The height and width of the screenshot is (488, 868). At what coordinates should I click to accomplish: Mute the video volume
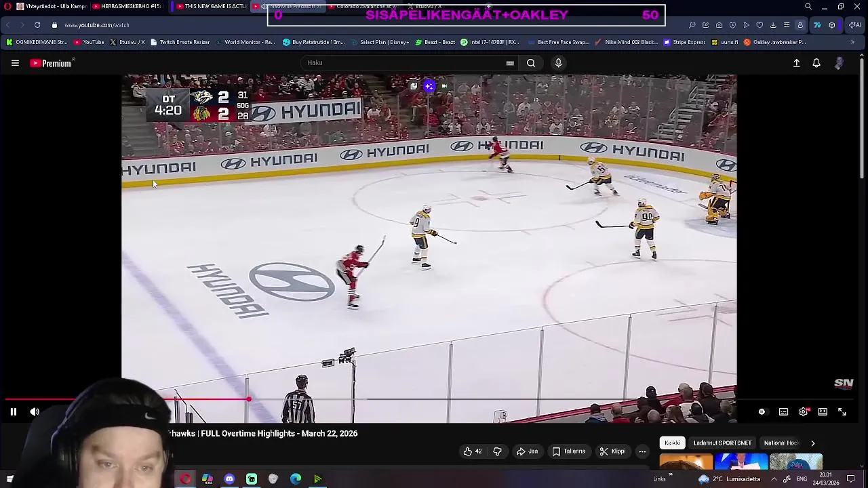35,411
